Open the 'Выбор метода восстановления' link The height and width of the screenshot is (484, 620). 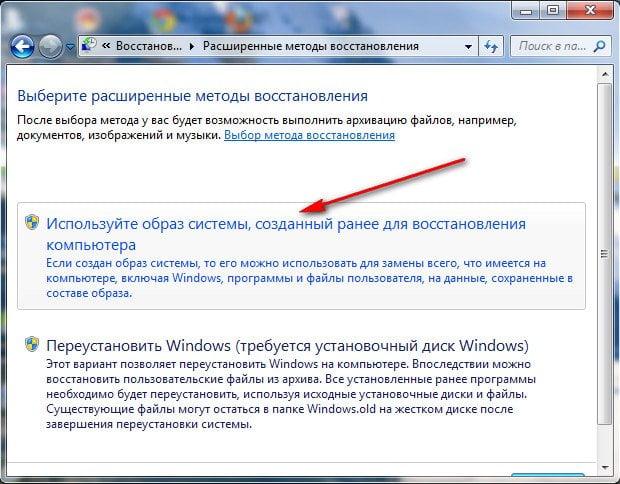[x=309, y=134]
